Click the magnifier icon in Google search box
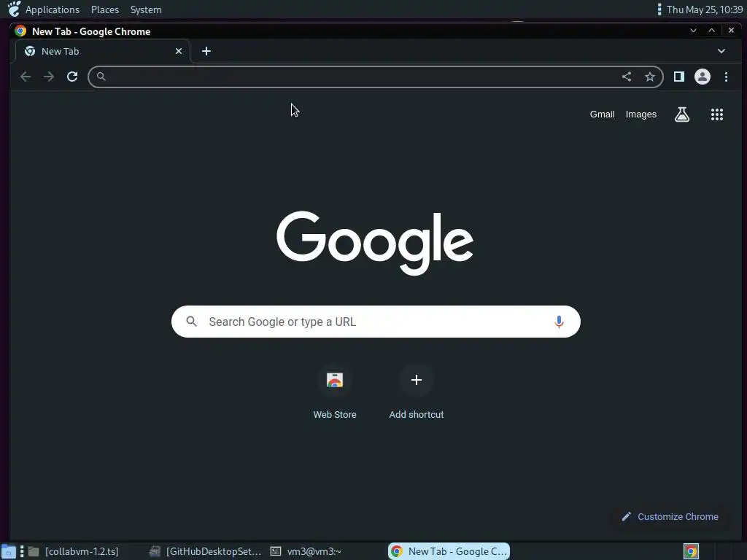The image size is (747, 560). 192,322
